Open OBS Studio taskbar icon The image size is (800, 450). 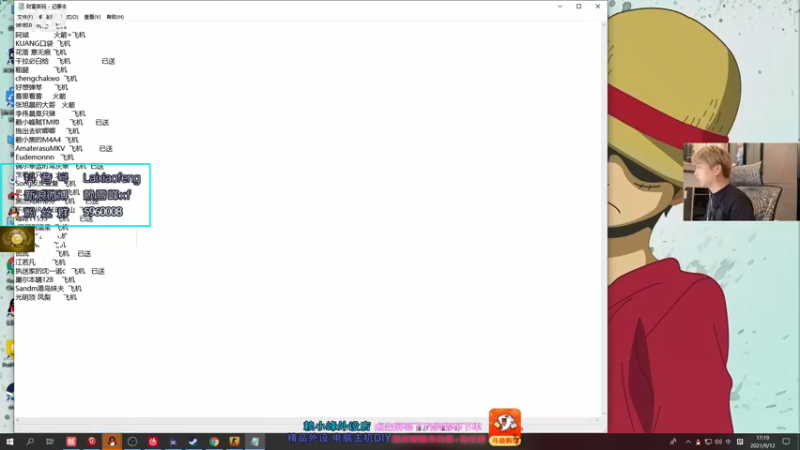tap(132, 441)
